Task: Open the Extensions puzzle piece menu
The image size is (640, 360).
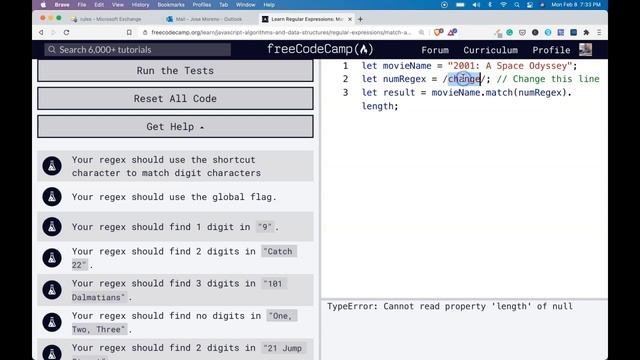Action: point(586,32)
